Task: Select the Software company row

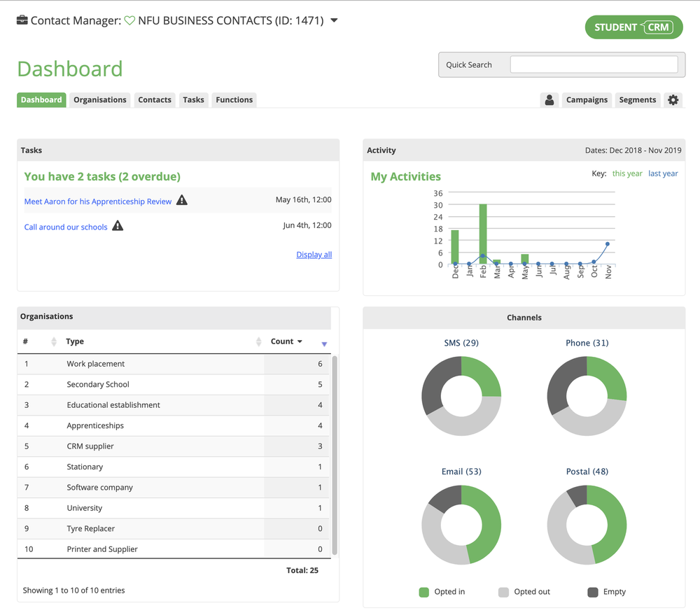Action: tap(173, 487)
